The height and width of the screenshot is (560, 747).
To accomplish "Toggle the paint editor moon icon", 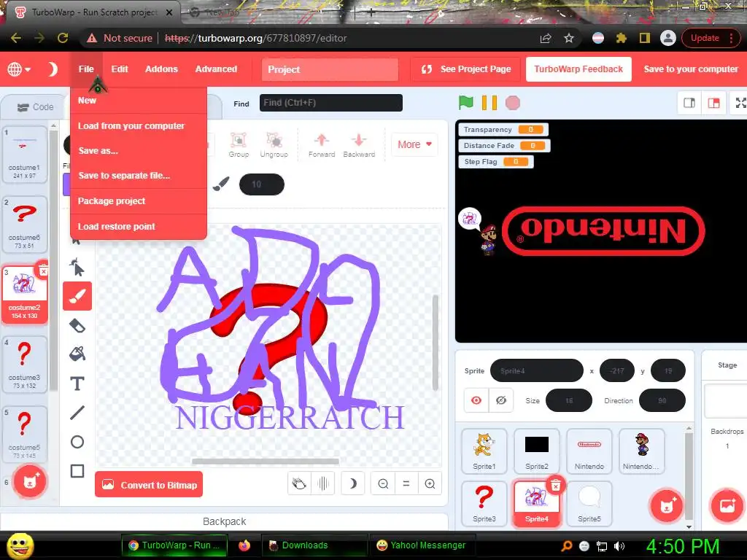I will pyautogui.click(x=353, y=484).
